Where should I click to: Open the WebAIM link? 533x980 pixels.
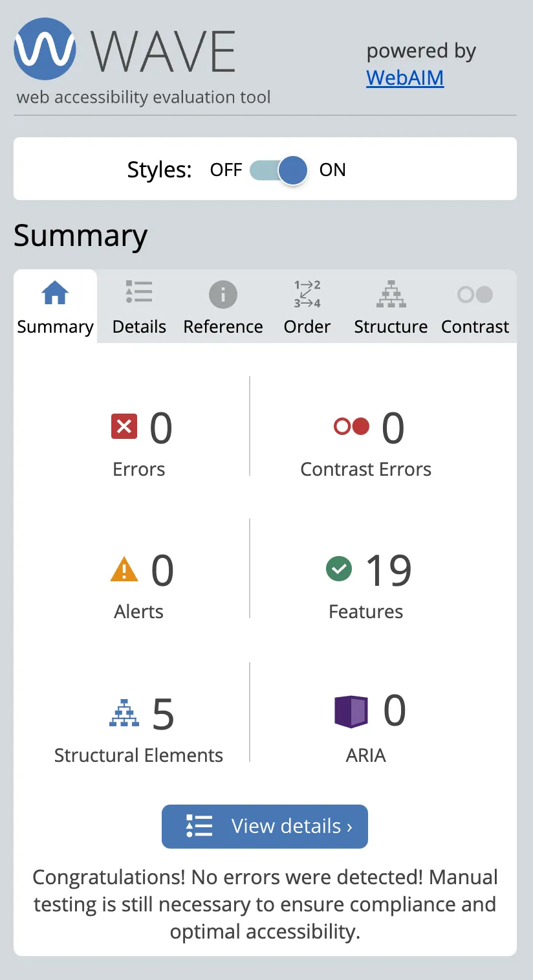coord(404,77)
